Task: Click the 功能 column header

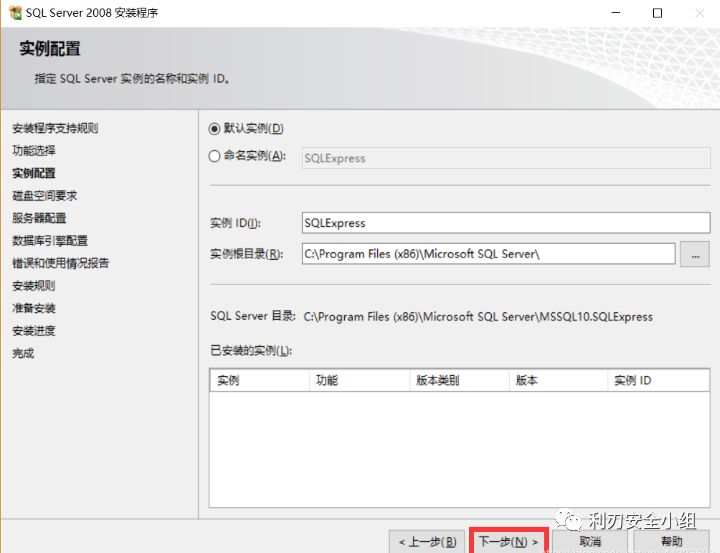Action: [x=358, y=381]
